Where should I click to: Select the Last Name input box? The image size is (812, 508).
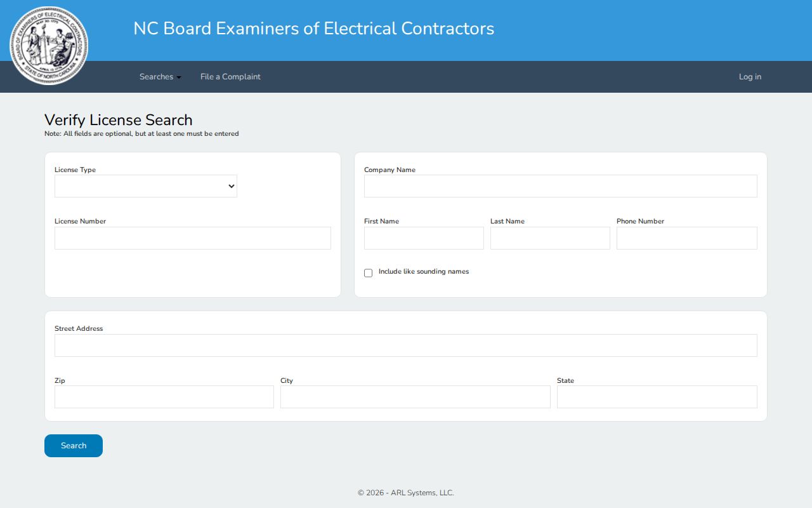550,238
